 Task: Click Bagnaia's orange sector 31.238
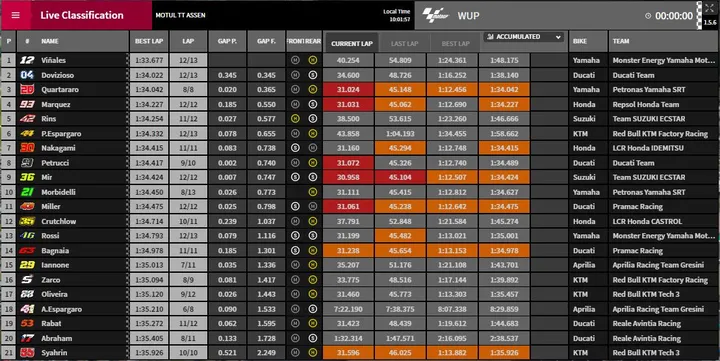(349, 250)
